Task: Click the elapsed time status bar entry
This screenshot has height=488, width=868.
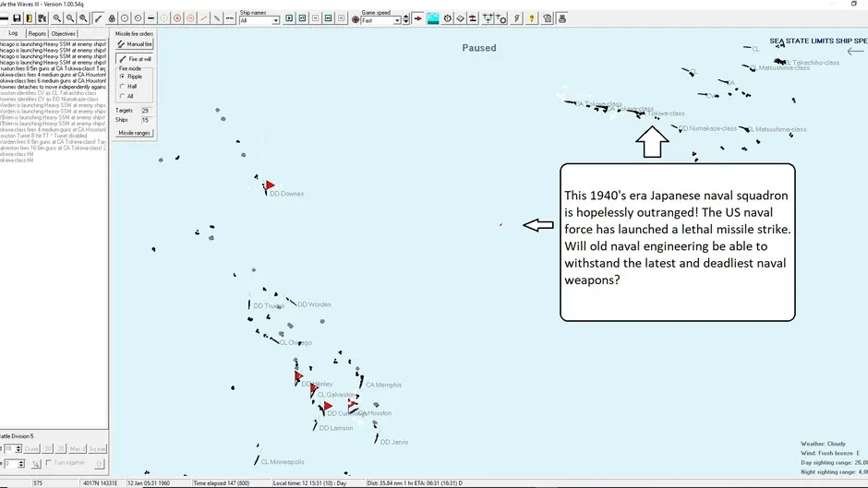Action: pyautogui.click(x=222, y=483)
